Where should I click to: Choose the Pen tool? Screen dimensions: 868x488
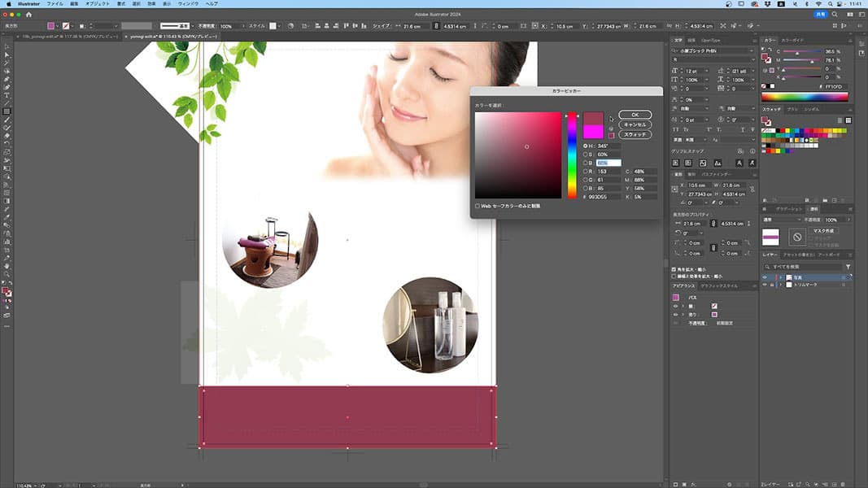[7, 79]
